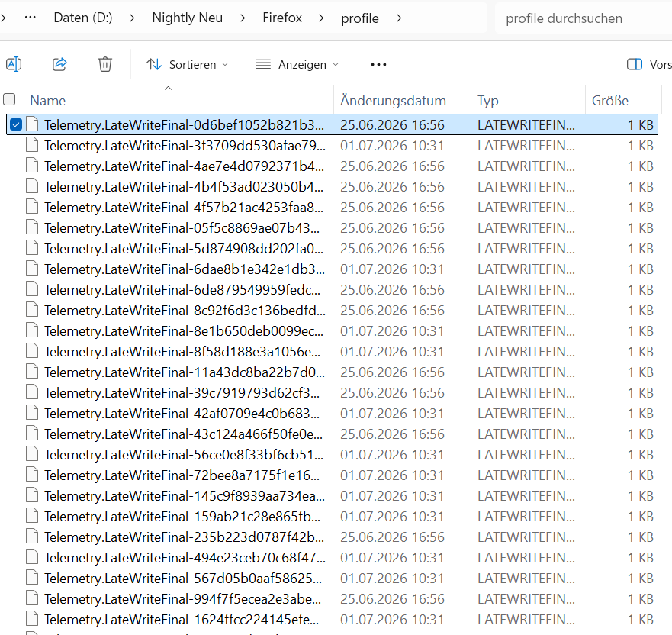Viewport: 672px width, 635px height.
Task: Expand chevron after Firefox breadcrumb
Action: (321, 18)
